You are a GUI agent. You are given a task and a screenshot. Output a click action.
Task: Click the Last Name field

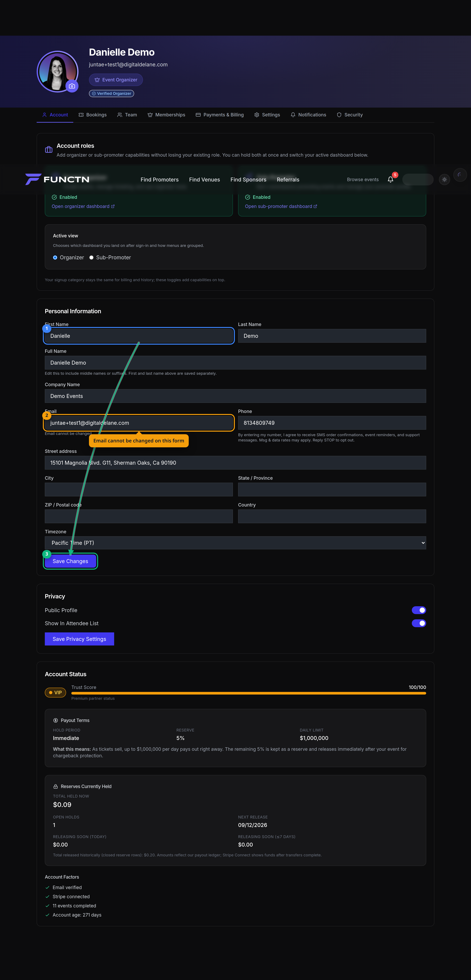[332, 336]
